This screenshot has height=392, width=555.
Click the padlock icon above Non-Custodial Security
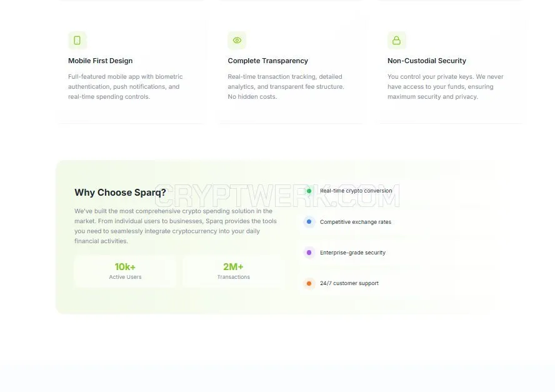click(x=396, y=41)
